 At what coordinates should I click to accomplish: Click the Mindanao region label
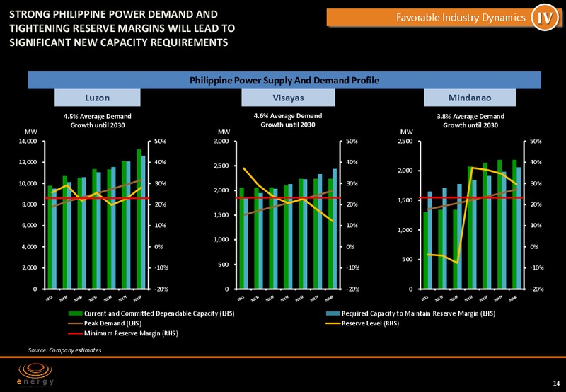470,98
